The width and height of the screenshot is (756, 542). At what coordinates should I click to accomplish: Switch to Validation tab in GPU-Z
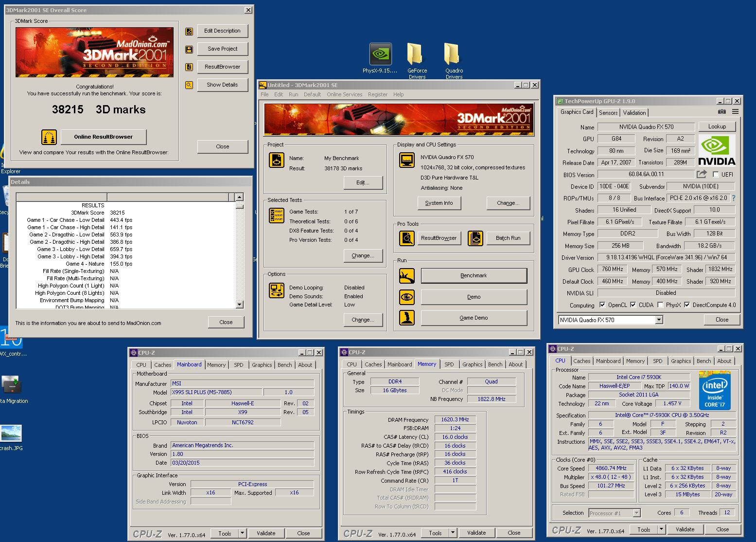click(x=634, y=113)
